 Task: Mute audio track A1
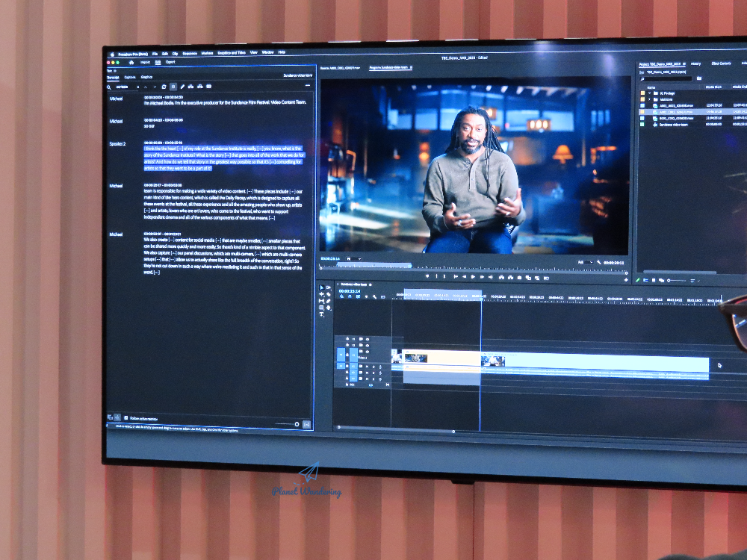[x=368, y=367]
